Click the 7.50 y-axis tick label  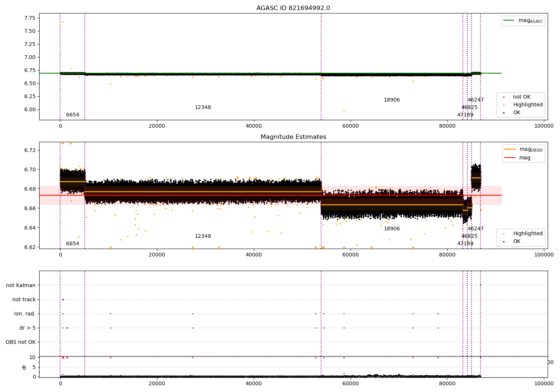pyautogui.click(x=29, y=31)
